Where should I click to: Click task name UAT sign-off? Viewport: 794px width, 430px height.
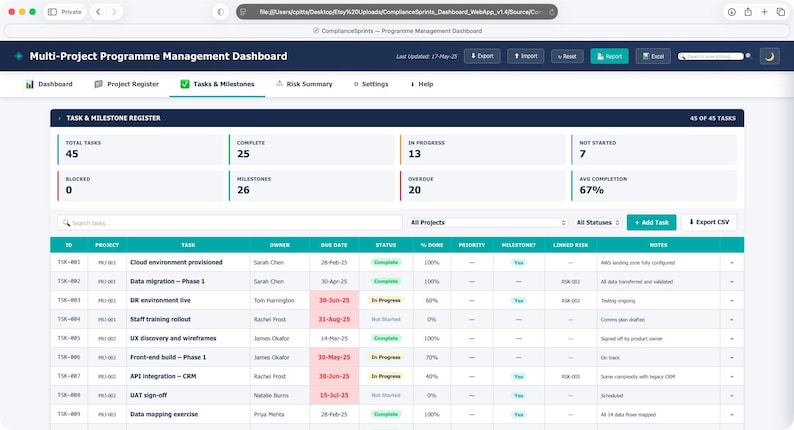click(148, 396)
